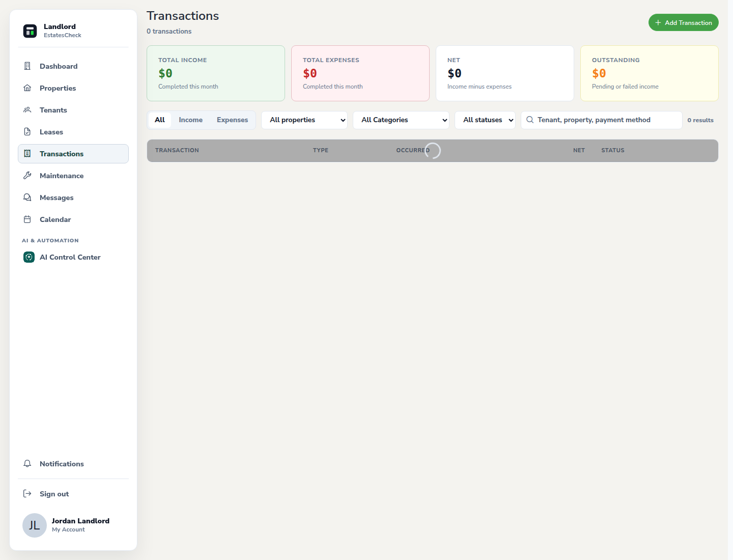Viewport: 733px width, 560px height.
Task: Open Notifications label
Action: pyautogui.click(x=62, y=464)
